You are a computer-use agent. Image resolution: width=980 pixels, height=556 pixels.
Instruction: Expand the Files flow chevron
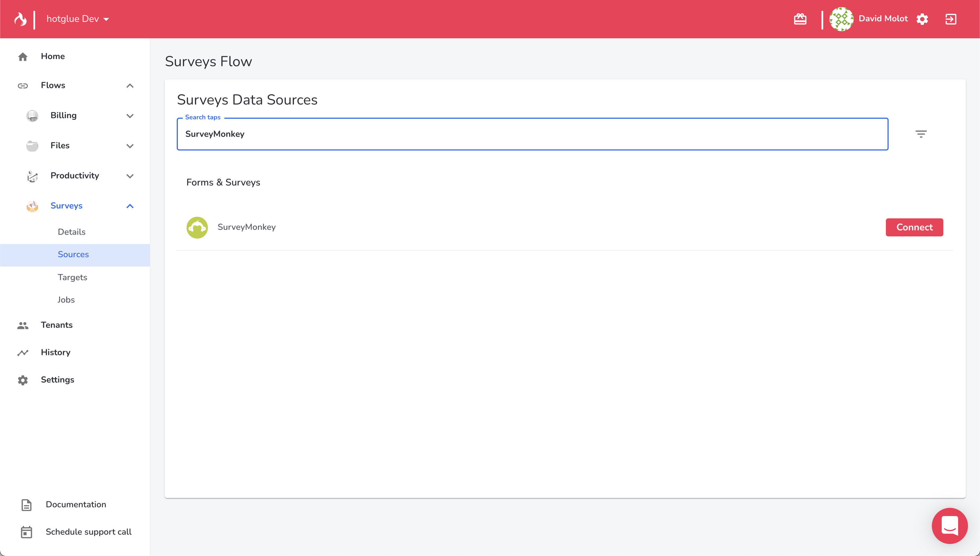(130, 146)
